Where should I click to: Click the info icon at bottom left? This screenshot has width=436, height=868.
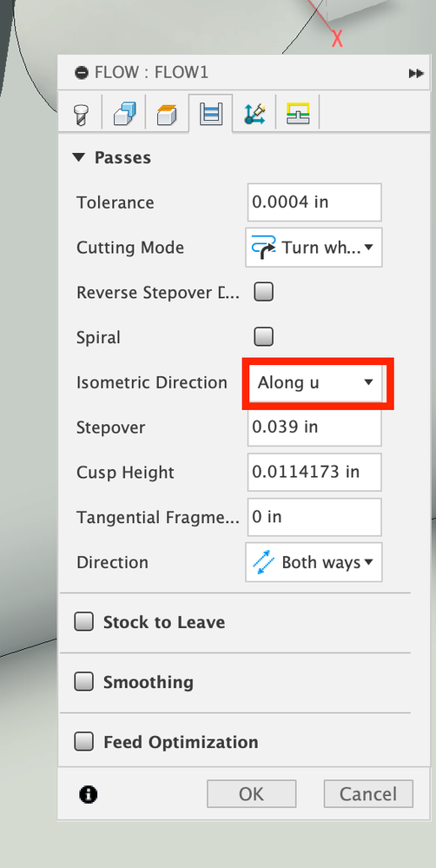point(89,794)
